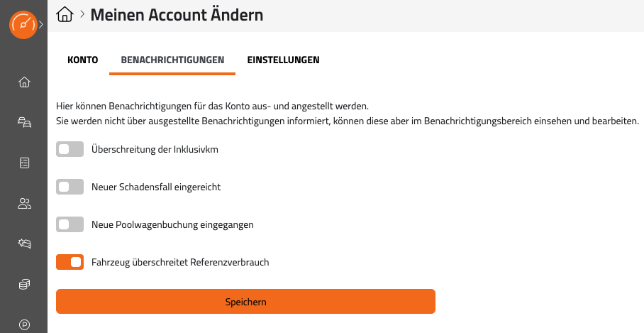Disable Fahrzeug überschreitet Referenzverbrauch toggle
This screenshot has height=333, width=644.
point(70,262)
